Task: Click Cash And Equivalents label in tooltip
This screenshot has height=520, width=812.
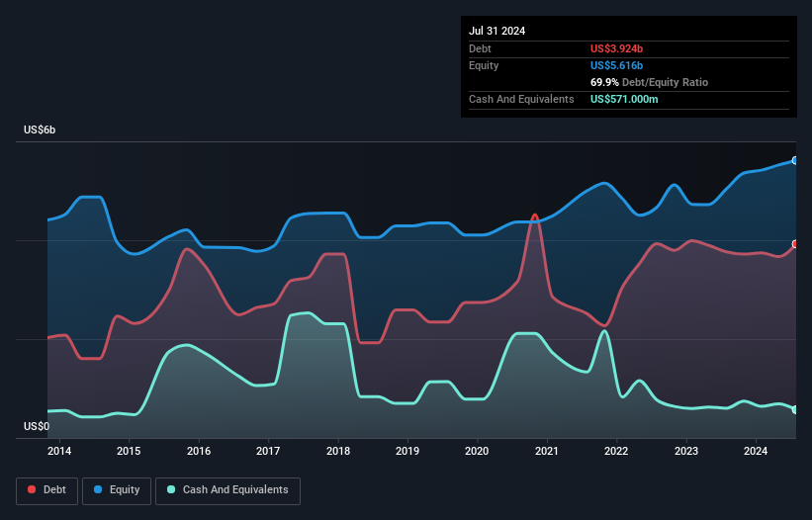Action: (521, 99)
